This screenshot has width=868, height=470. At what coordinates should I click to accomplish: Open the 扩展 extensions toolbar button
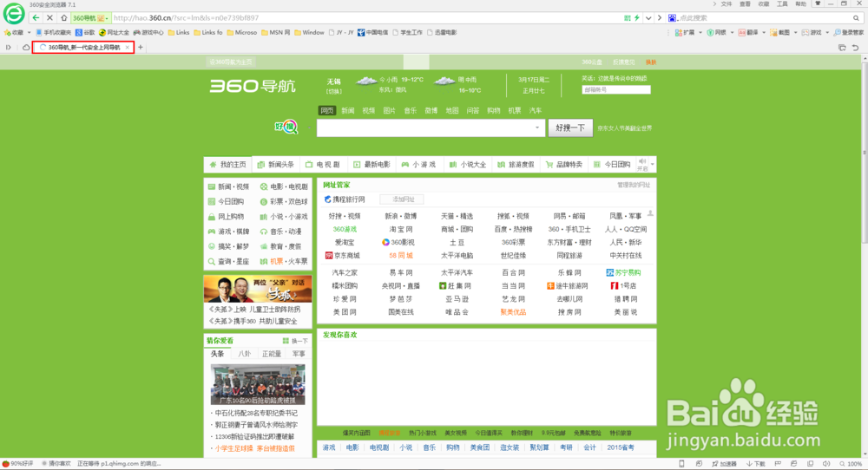[x=684, y=33]
